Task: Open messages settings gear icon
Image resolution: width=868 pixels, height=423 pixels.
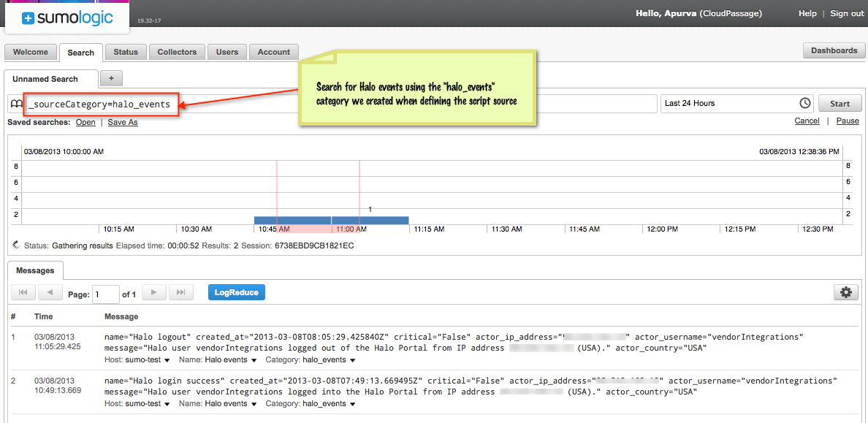Action: [845, 293]
